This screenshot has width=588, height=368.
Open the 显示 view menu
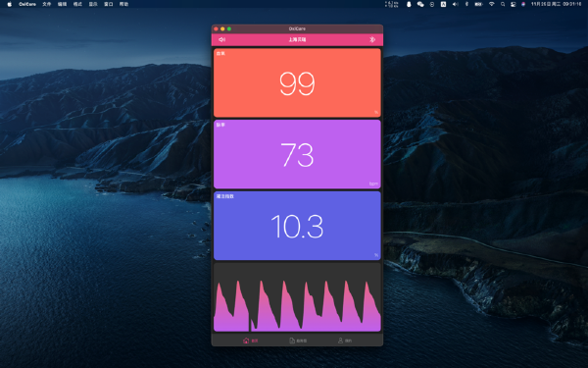(93, 4)
